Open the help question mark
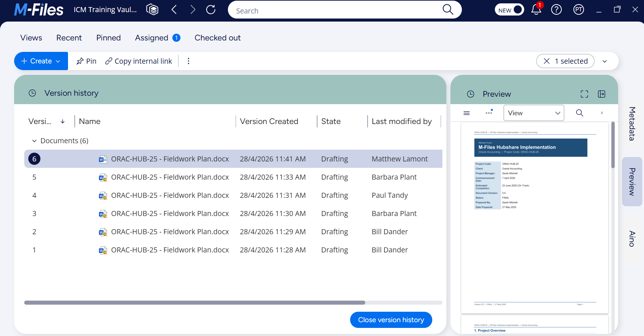644x336 pixels. point(556,9)
